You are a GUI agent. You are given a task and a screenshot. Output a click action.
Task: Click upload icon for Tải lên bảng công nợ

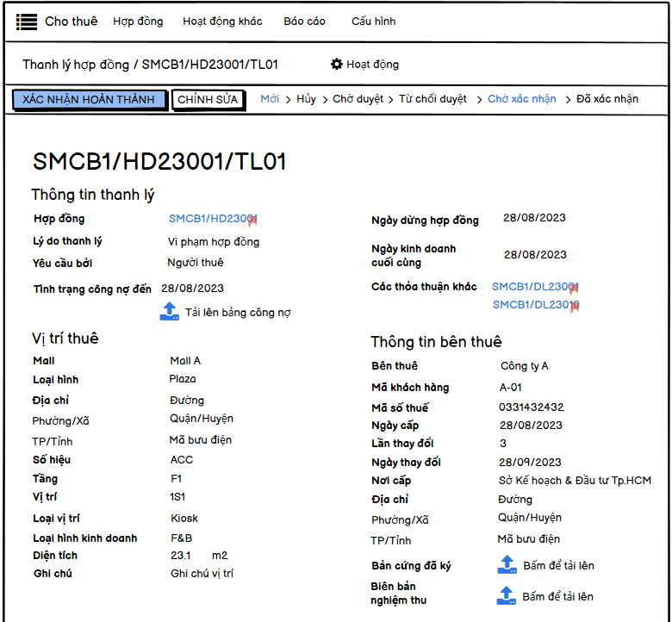pyautogui.click(x=169, y=311)
